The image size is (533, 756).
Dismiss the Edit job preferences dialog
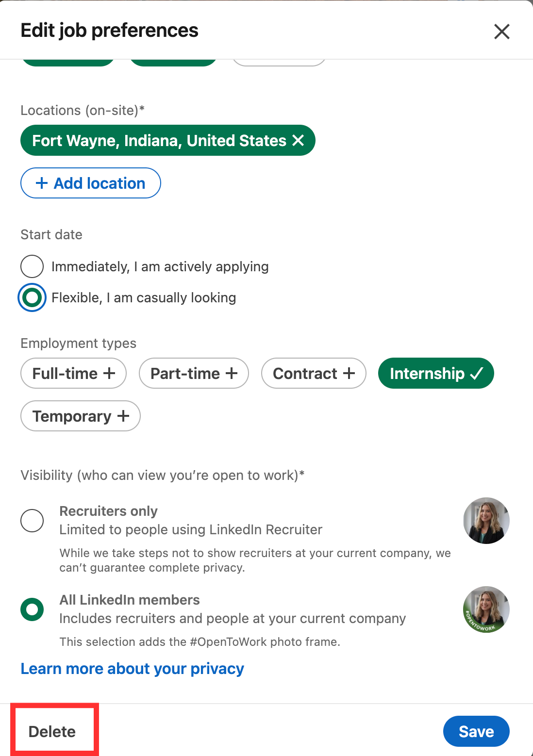click(x=502, y=31)
